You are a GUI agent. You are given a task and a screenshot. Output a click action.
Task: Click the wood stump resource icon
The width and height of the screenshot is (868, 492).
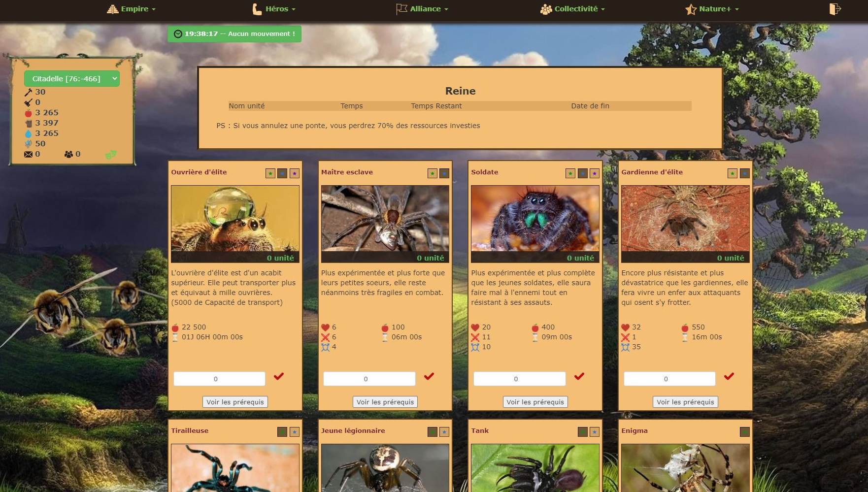click(x=28, y=123)
